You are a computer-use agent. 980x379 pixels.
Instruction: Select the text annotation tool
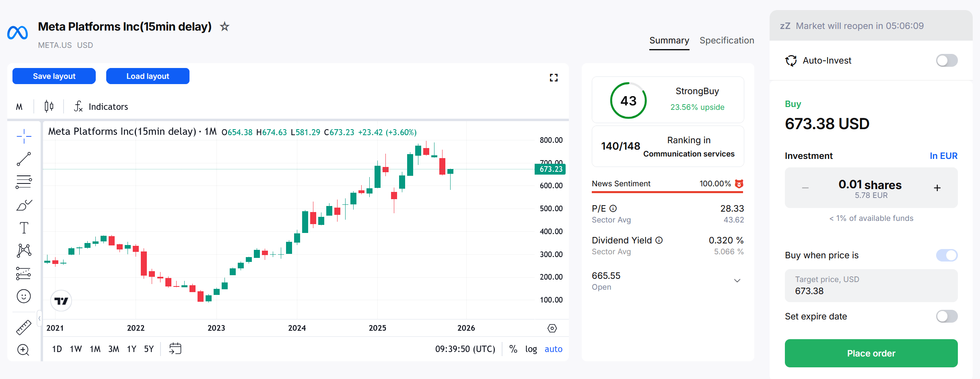[x=24, y=228]
